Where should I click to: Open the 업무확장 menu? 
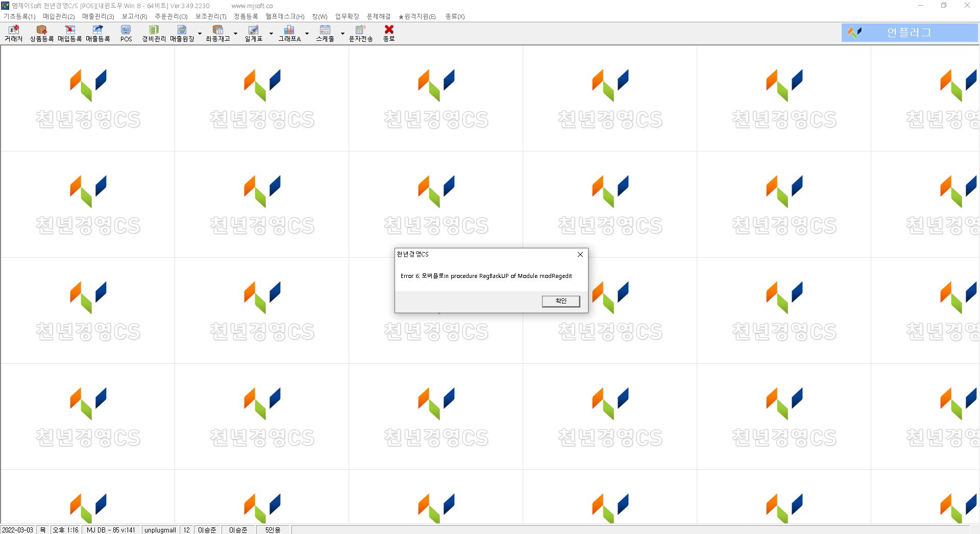tap(347, 16)
